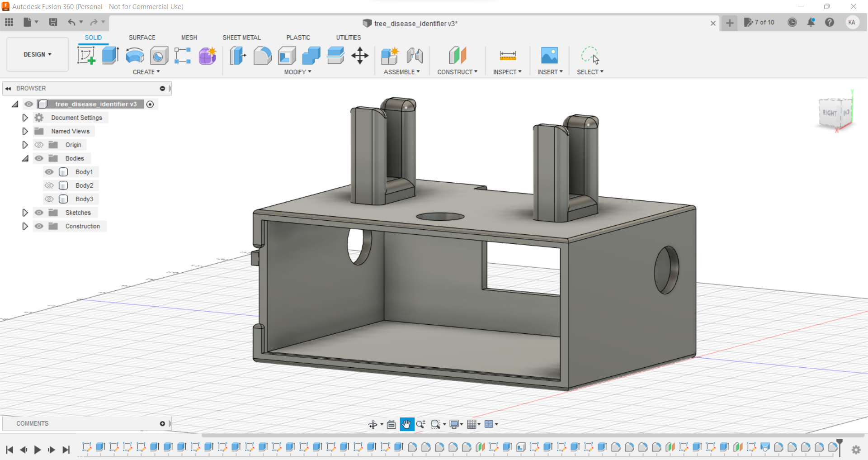Hide the Sketches folder
Viewport: 868px width, 460px height.
tap(39, 213)
